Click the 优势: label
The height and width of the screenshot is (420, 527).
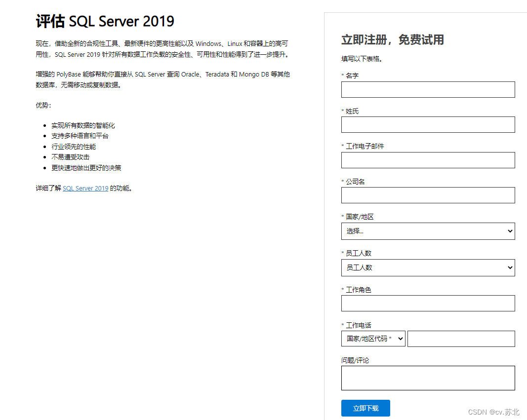click(x=43, y=105)
